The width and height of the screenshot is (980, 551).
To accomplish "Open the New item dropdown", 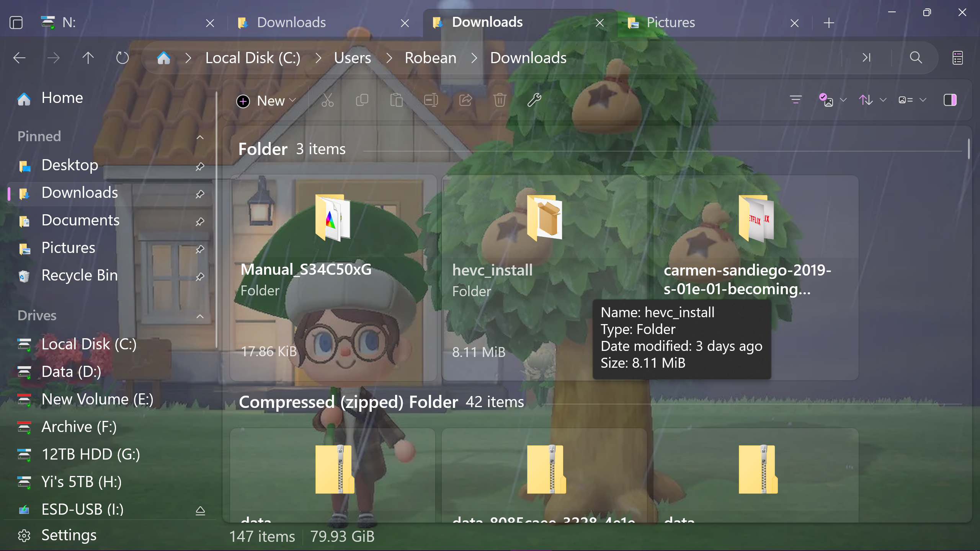I will tap(266, 101).
